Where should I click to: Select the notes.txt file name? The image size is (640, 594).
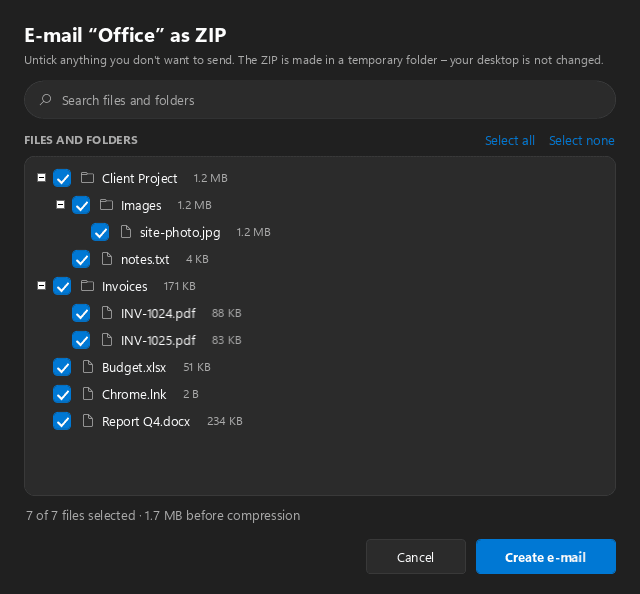pos(145,259)
